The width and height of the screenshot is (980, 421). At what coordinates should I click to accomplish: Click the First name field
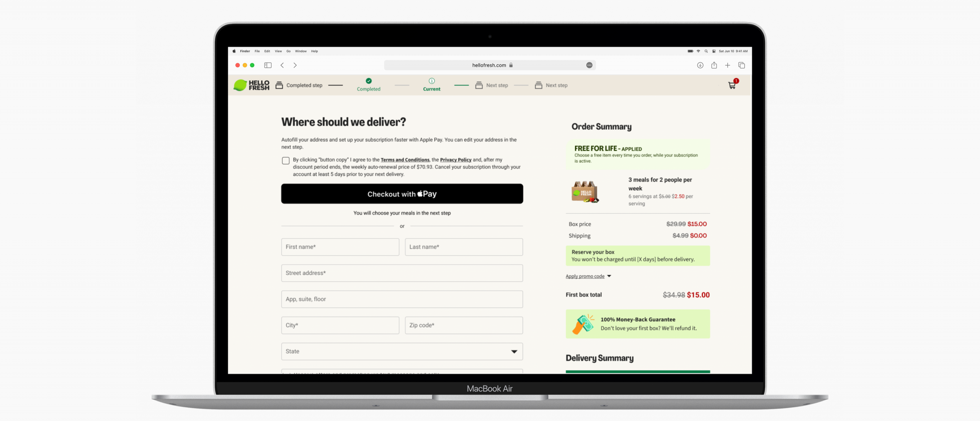(x=340, y=247)
